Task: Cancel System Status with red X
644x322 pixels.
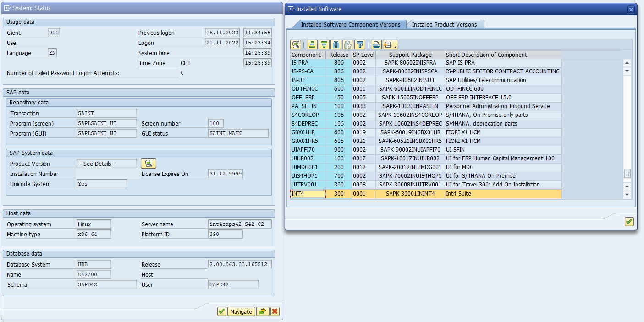Action: click(x=275, y=311)
